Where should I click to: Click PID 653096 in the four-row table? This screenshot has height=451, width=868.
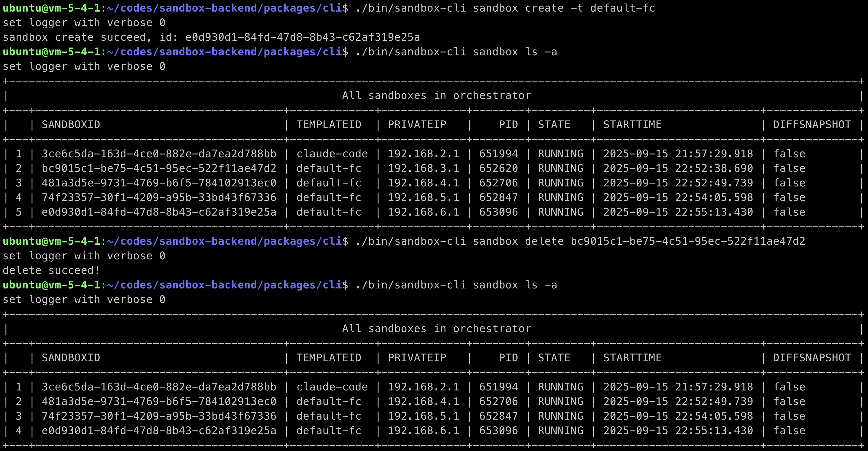[x=498, y=430]
